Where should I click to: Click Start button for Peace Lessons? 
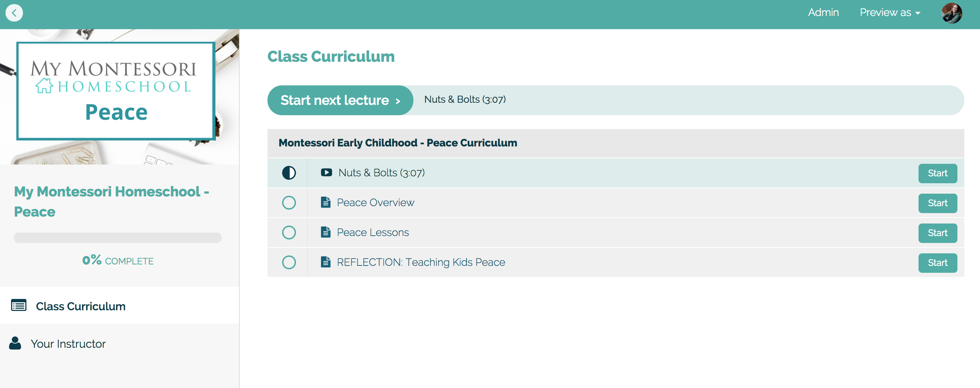click(x=937, y=233)
